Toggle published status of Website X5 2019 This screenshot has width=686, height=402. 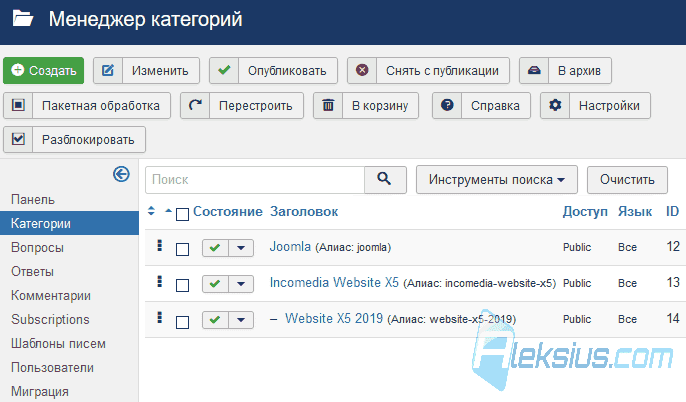coord(215,320)
